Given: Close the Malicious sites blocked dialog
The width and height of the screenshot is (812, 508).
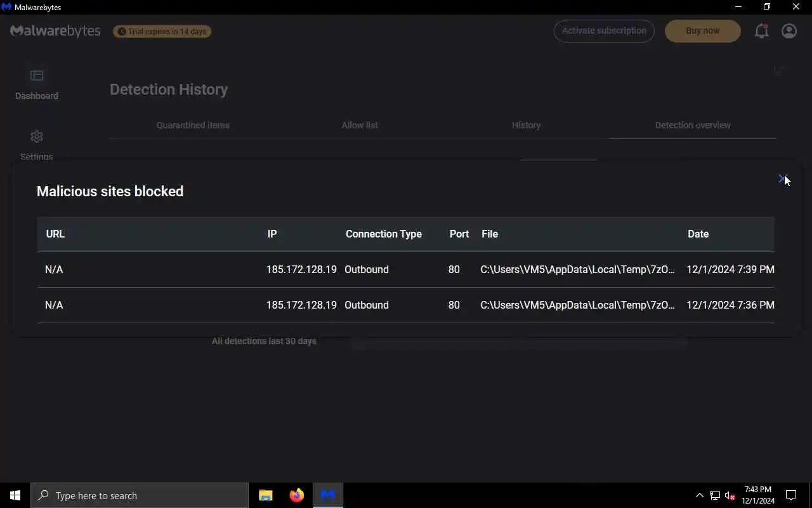Looking at the screenshot, I should [782, 179].
